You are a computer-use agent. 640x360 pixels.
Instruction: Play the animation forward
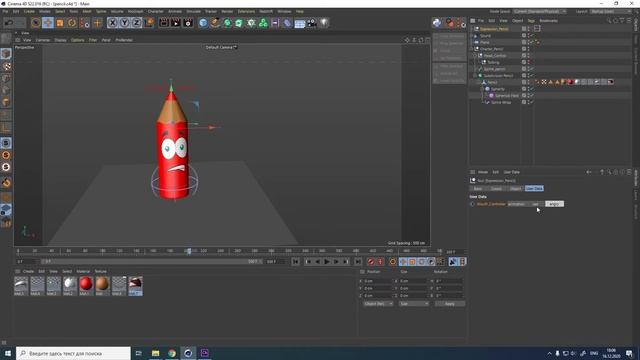(x=327, y=262)
